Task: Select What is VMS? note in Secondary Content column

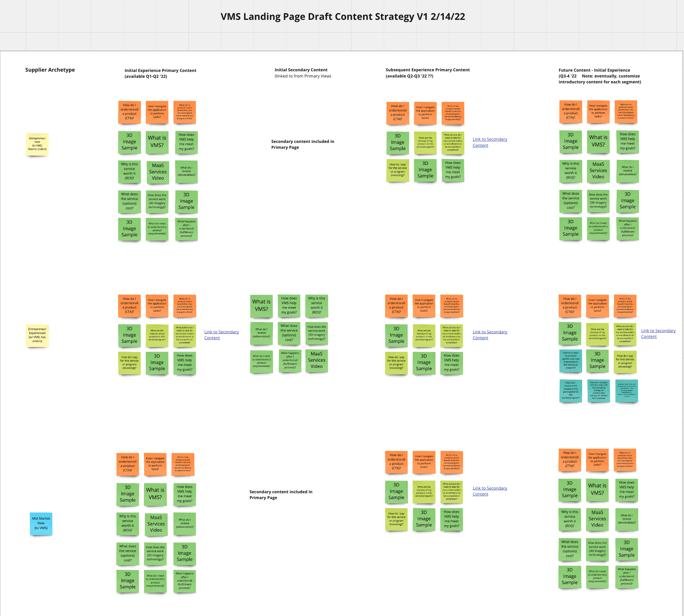Action: coord(261,305)
